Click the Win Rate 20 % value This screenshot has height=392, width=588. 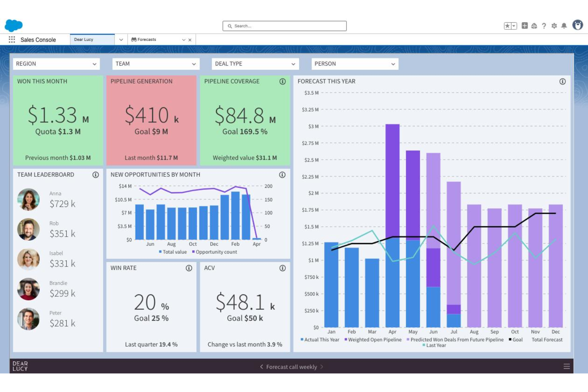click(151, 303)
